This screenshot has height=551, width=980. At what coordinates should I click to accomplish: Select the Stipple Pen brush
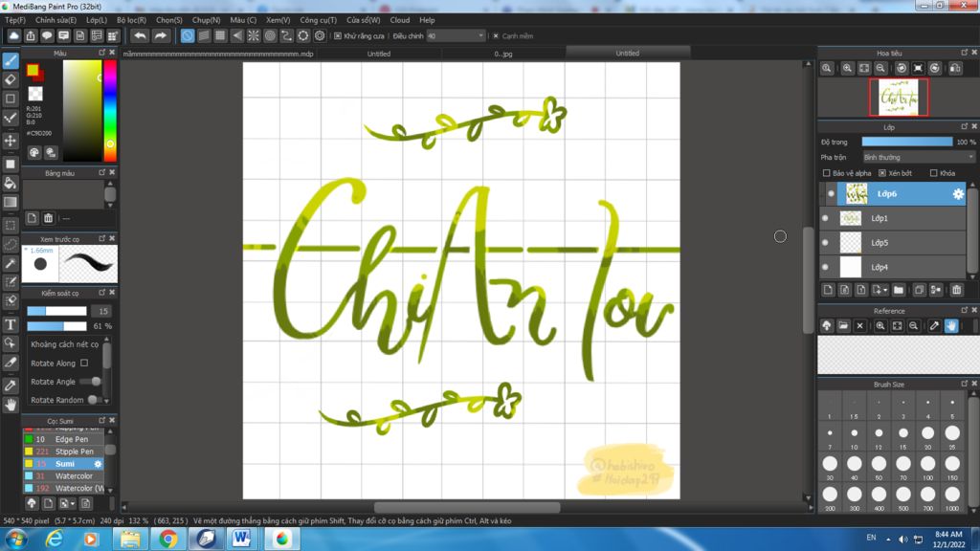point(63,452)
